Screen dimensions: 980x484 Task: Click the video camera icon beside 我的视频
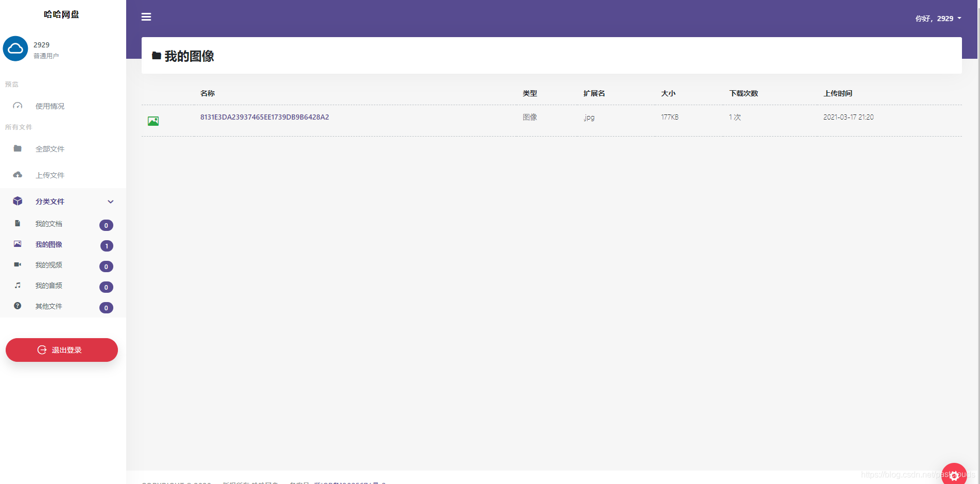click(x=18, y=264)
